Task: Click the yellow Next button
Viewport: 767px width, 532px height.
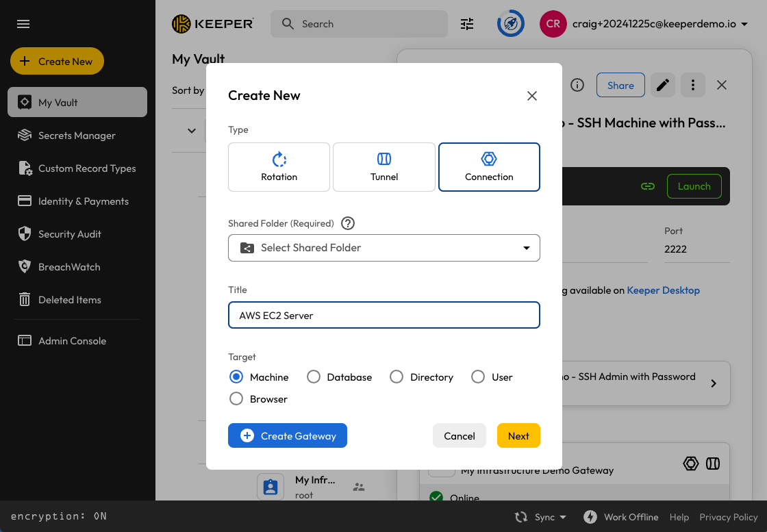Action: pos(518,436)
